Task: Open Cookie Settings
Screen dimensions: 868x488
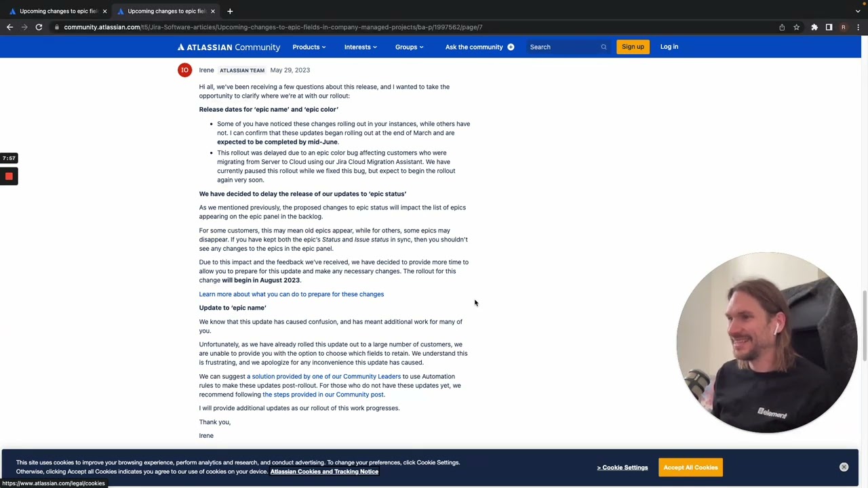Action: click(x=623, y=468)
